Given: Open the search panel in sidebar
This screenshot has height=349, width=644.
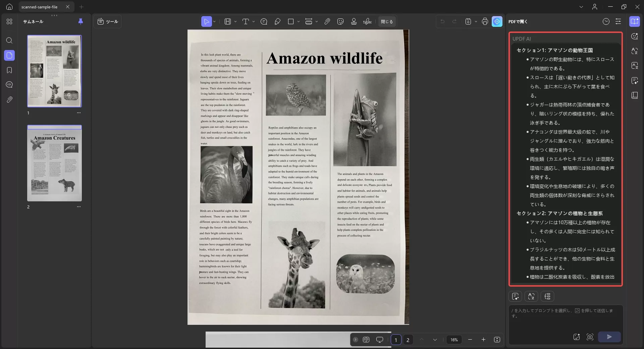Looking at the screenshot, I should [x=9, y=41].
